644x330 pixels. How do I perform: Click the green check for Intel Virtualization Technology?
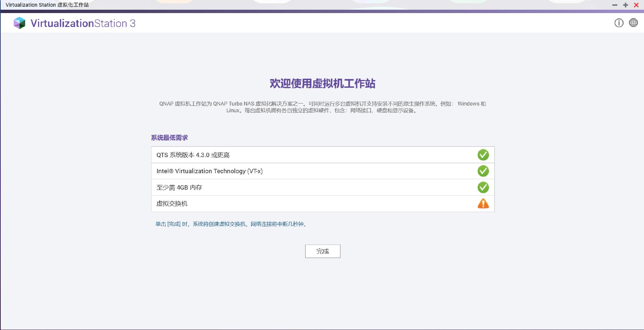tap(483, 171)
